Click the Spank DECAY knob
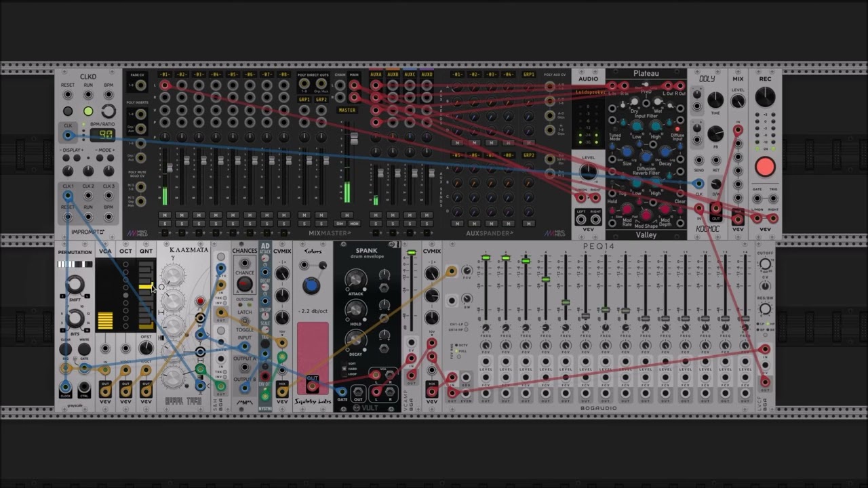 [x=356, y=339]
